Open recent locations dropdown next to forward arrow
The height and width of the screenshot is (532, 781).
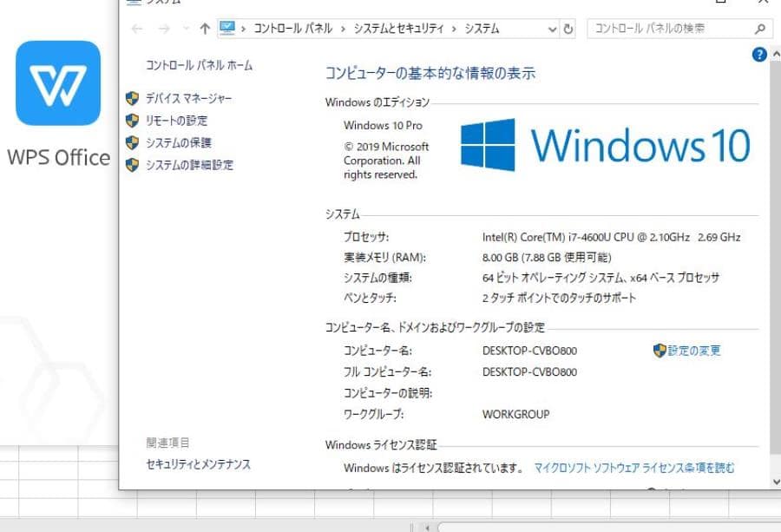(186, 29)
